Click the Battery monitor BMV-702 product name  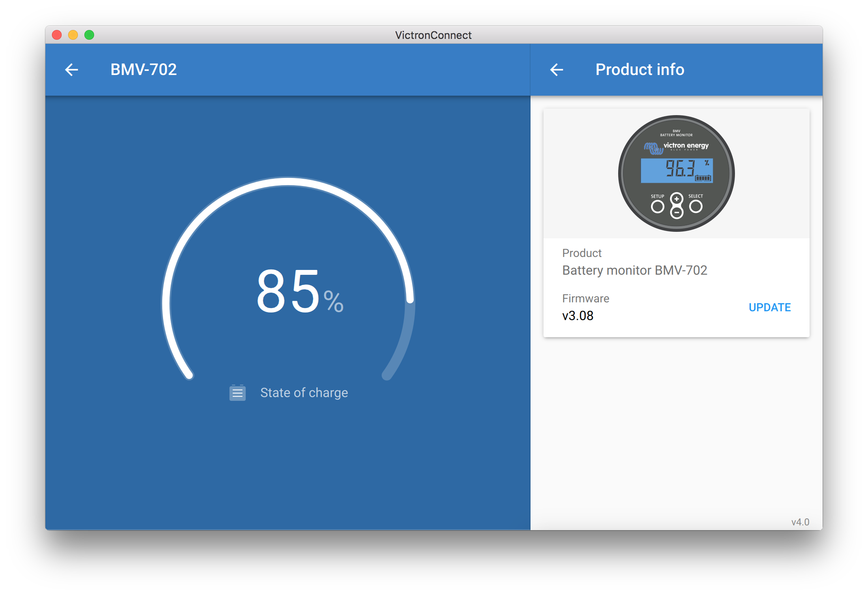point(634,270)
